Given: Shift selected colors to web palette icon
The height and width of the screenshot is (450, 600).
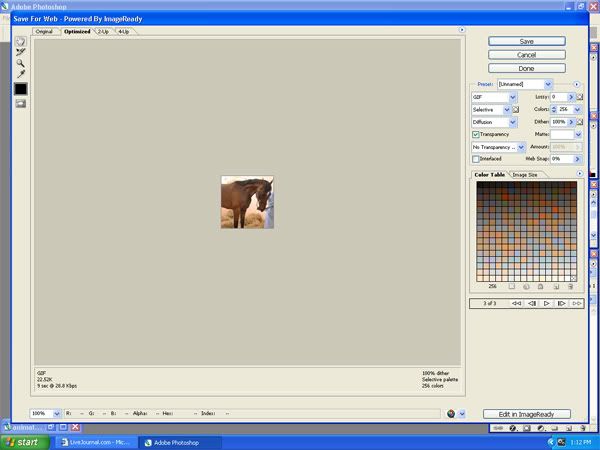Looking at the screenshot, I should (x=526, y=286).
